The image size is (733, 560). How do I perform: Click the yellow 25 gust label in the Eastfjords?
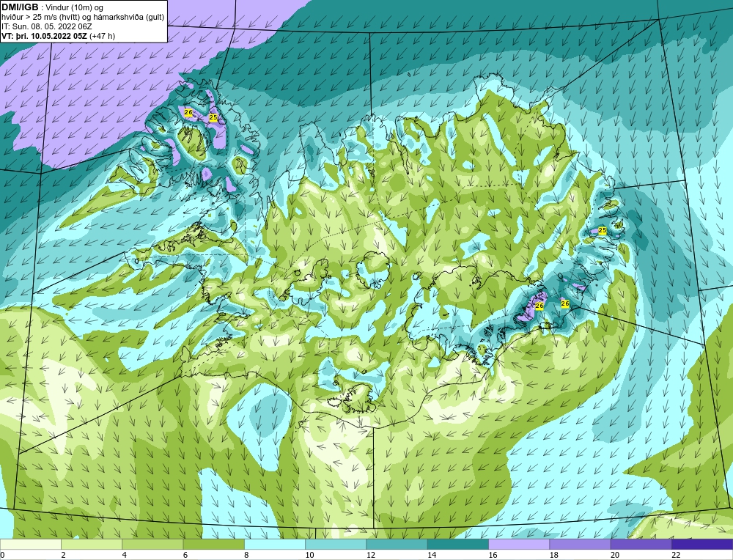pos(602,230)
